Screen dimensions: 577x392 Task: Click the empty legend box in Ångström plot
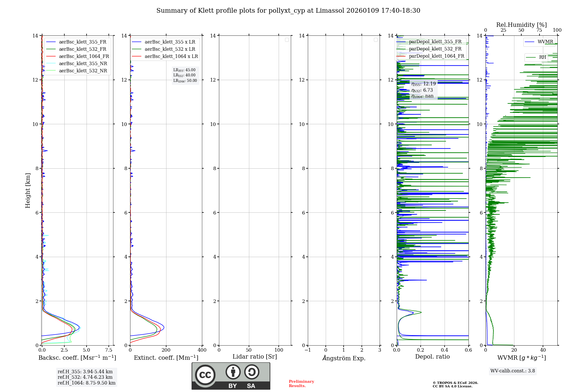click(x=376, y=40)
